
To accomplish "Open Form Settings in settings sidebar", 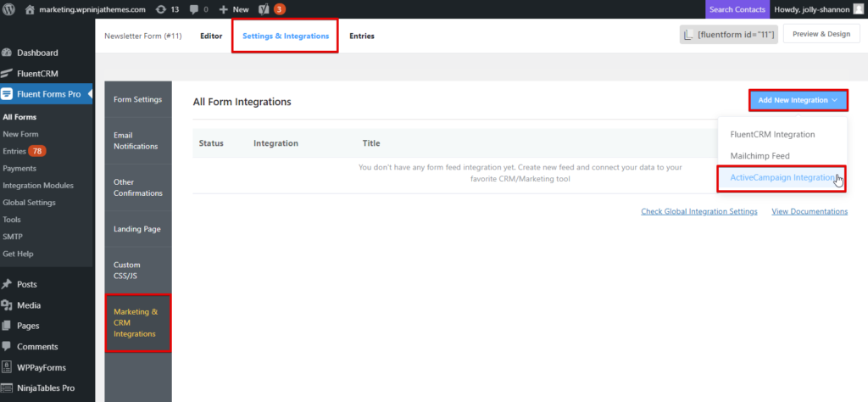I will point(138,100).
